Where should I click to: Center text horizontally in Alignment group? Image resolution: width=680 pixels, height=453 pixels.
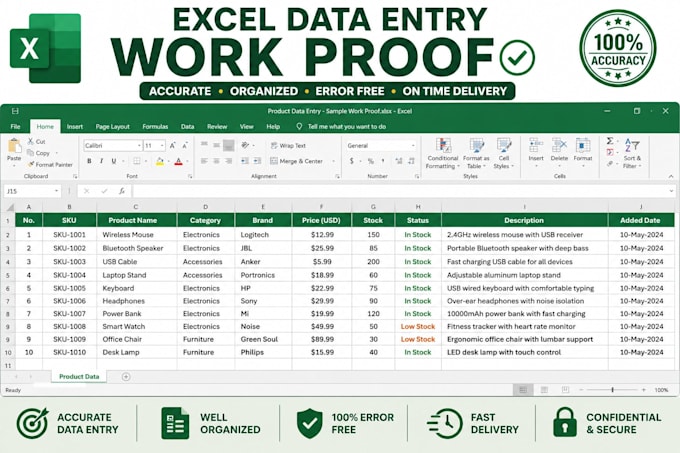[x=216, y=161]
